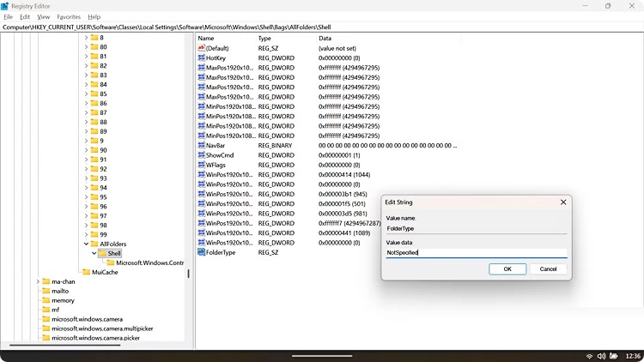Expand the folder 85 tree node
Viewport: 644px width, 362px height.
click(x=86, y=94)
